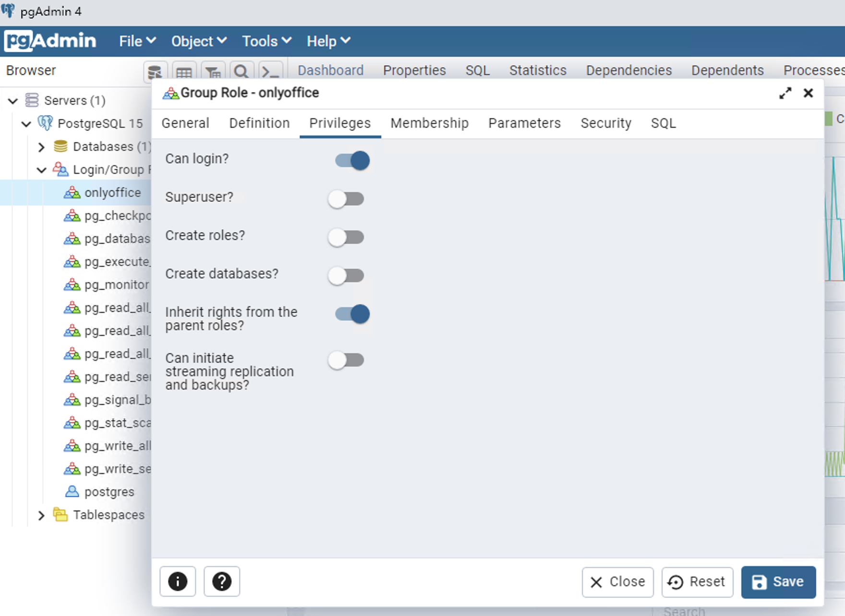Enable streaming replication and backups switch
The height and width of the screenshot is (616, 845).
346,360
